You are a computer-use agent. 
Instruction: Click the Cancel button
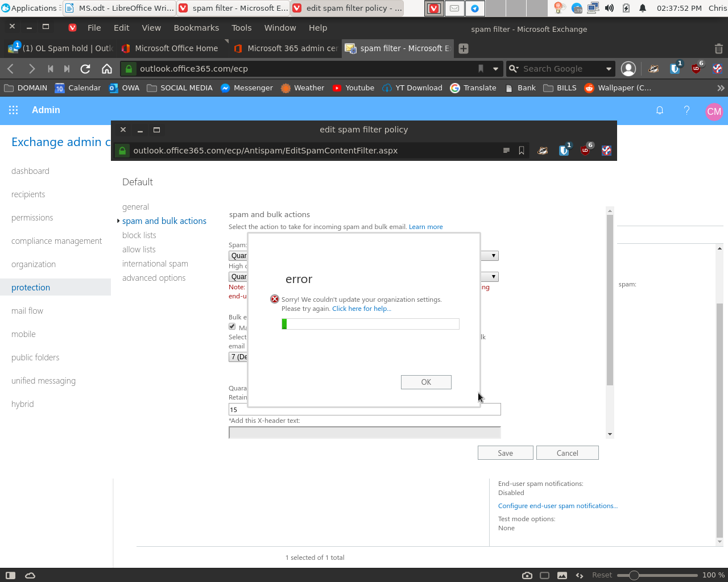click(567, 453)
